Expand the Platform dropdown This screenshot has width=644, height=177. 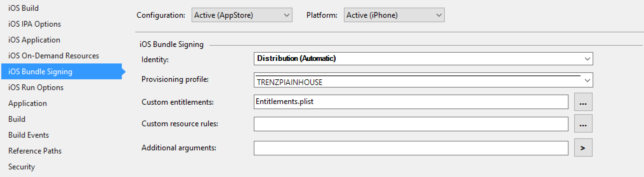pos(394,15)
